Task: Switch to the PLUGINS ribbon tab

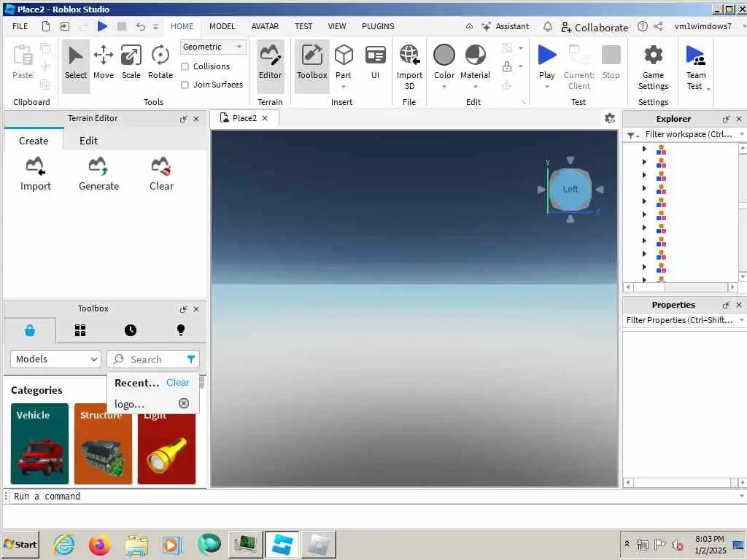Action: (x=378, y=26)
